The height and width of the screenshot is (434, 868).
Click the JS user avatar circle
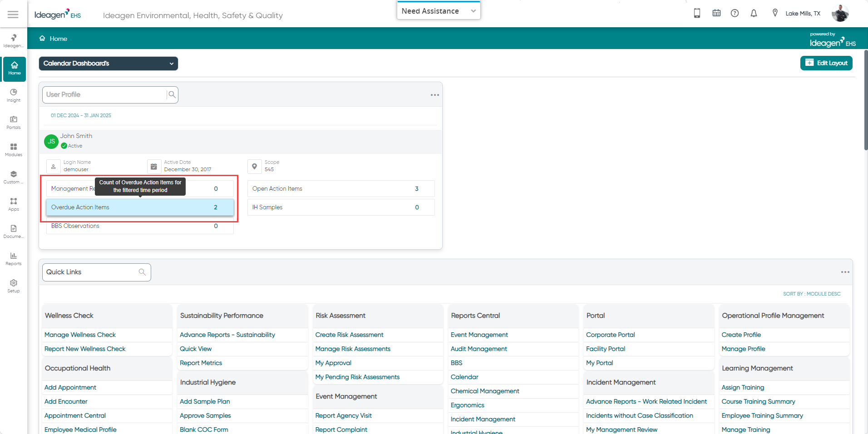[51, 141]
